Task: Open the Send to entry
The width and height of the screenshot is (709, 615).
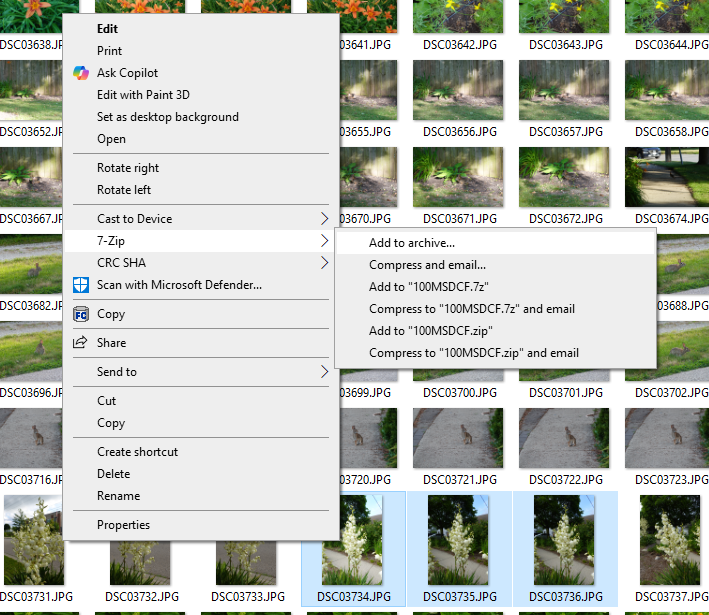Action: 201,372
